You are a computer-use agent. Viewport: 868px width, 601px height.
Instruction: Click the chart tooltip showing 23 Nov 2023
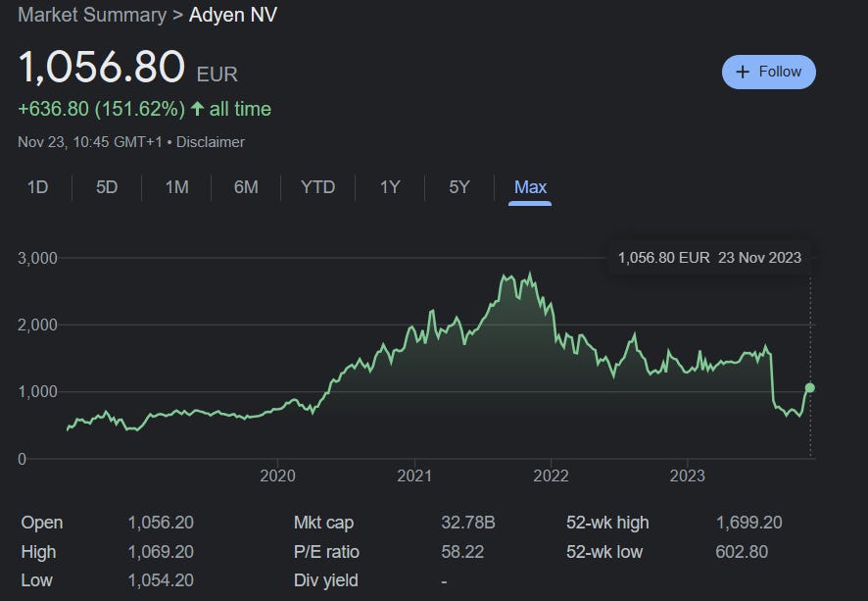(x=709, y=258)
